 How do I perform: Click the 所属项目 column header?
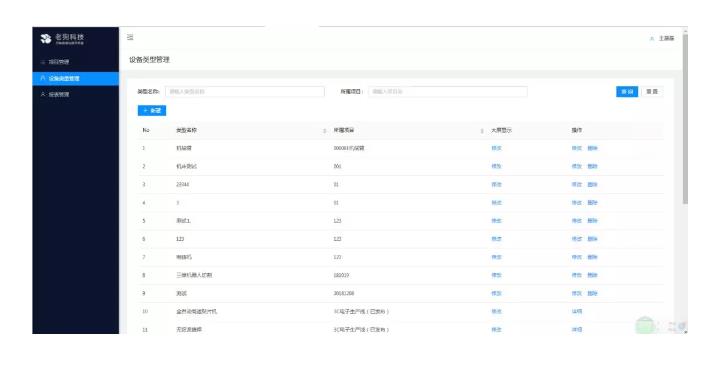(344, 131)
